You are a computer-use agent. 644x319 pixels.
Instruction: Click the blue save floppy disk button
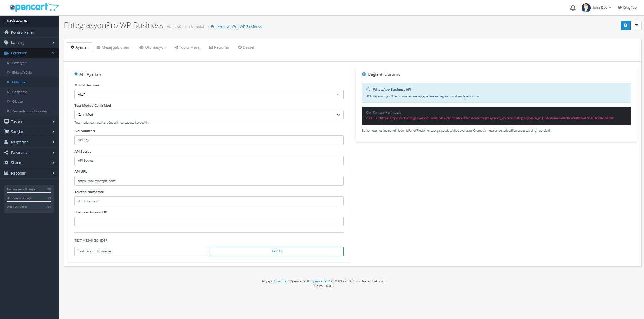click(625, 25)
